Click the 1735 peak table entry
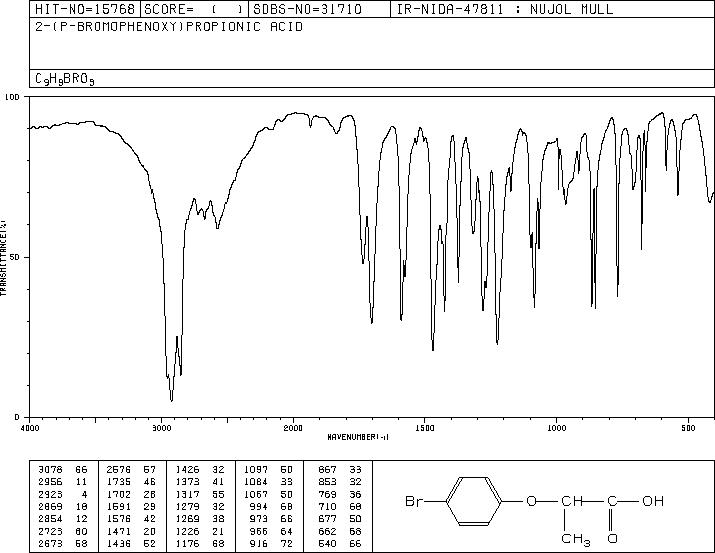The image size is (715, 553). [x=119, y=482]
